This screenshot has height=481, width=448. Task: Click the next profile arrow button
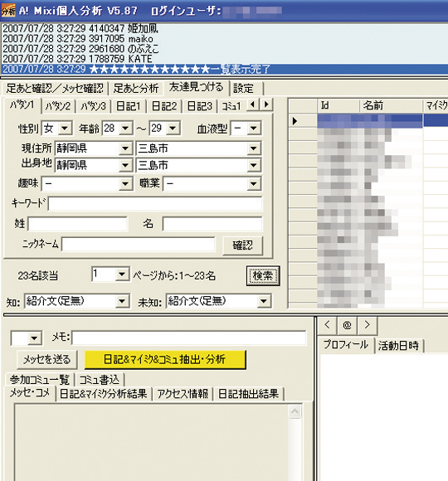(x=367, y=325)
